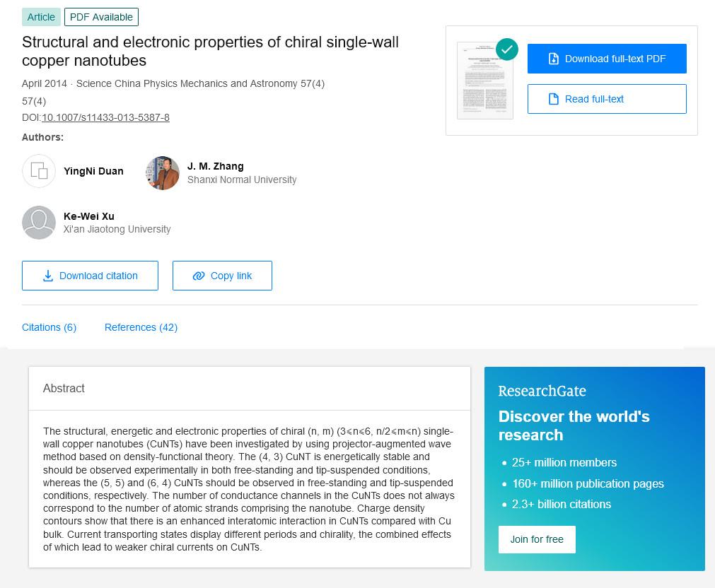Open Ke-Wei Xu's gray avatar icon

pyautogui.click(x=39, y=223)
